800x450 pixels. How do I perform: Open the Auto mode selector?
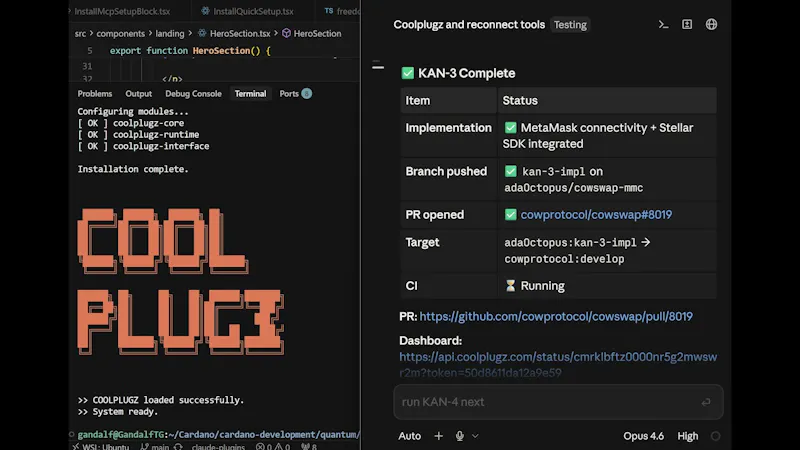[x=409, y=436]
